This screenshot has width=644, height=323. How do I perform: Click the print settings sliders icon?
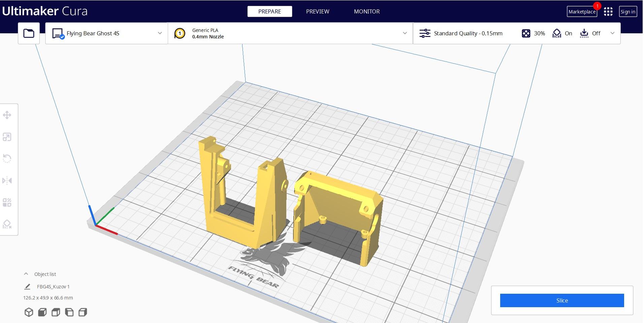pyautogui.click(x=425, y=33)
